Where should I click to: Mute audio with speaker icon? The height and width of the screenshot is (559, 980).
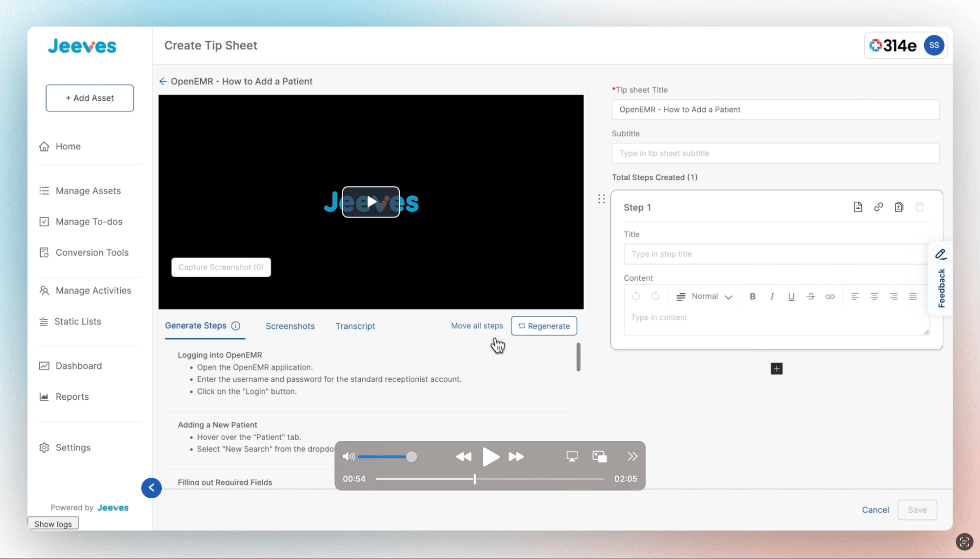tap(349, 457)
